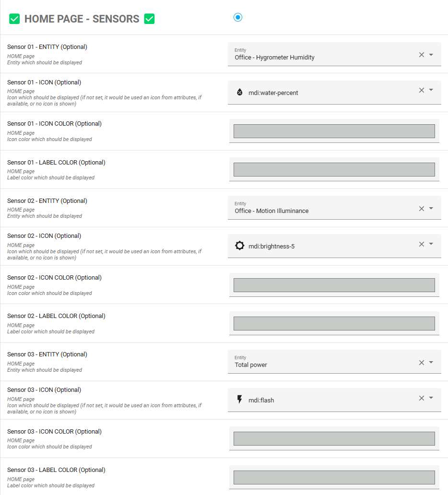Viewport: 448px width, 495px height.
Task: Clear the Office - Motion Illuminance entity
Action: click(x=422, y=209)
